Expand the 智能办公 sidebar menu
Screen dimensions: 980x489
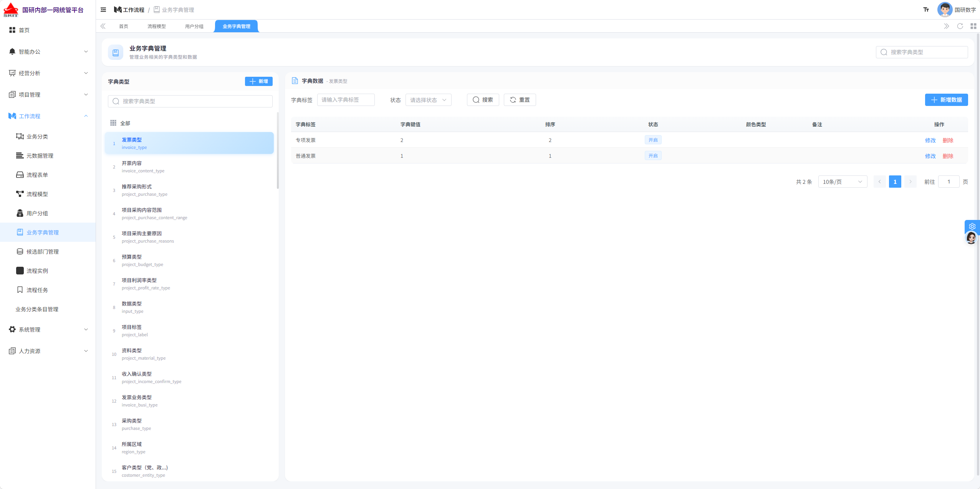pos(48,51)
